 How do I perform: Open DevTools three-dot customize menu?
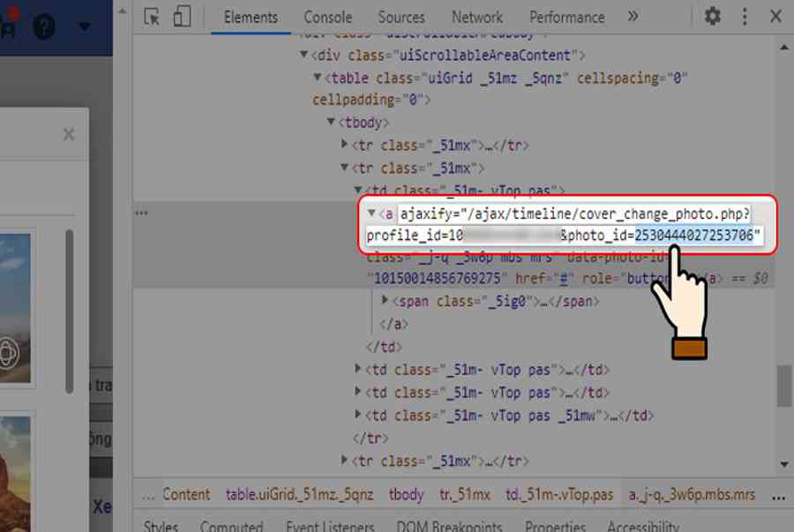[745, 17]
